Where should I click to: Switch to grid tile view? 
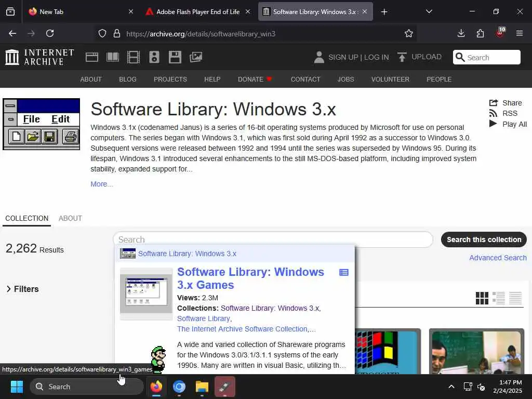point(482,298)
